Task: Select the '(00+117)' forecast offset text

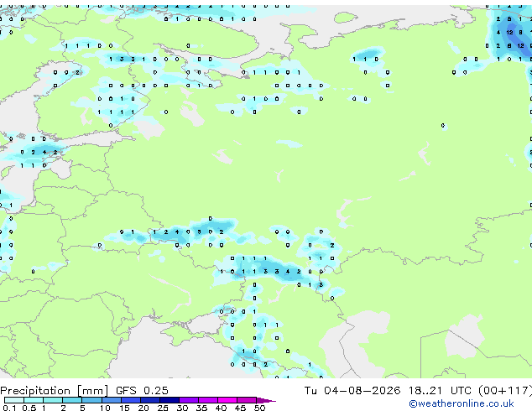Action: 505,391
